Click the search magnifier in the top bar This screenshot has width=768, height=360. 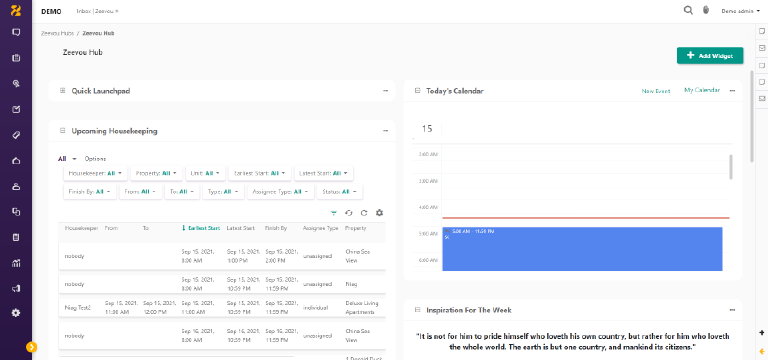click(x=688, y=10)
